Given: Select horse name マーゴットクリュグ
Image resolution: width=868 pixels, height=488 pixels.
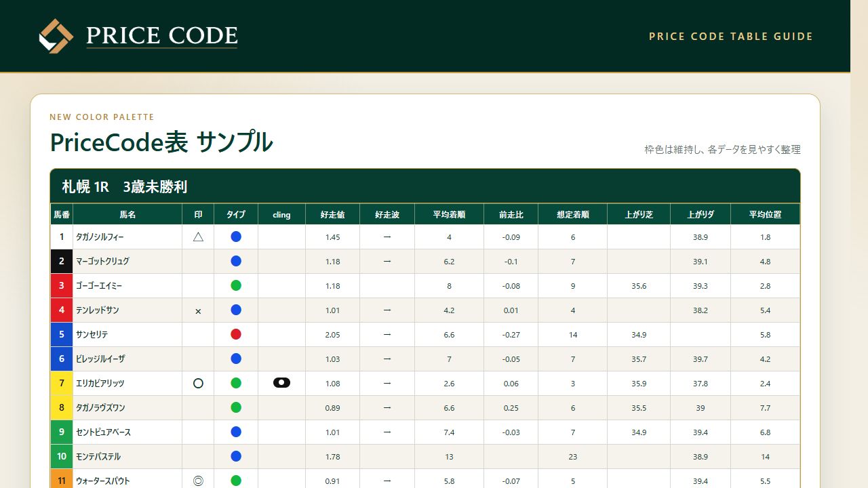Looking at the screenshot, I should 102,262.
